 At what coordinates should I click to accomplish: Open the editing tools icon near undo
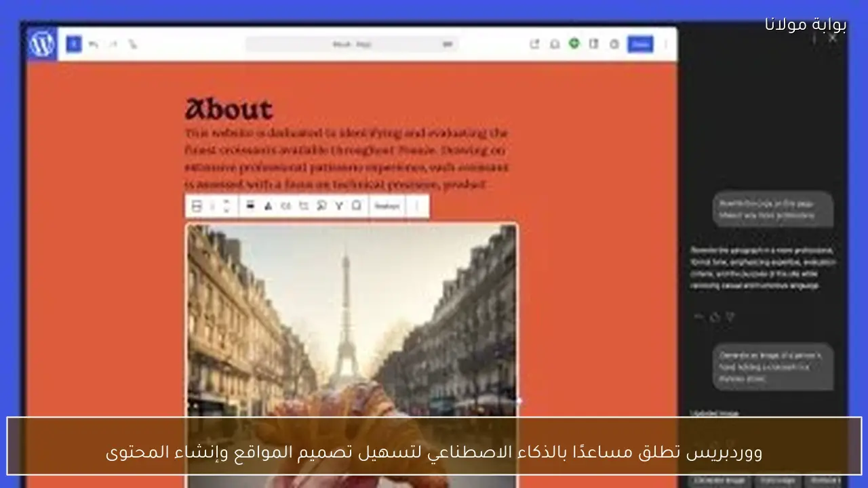133,44
